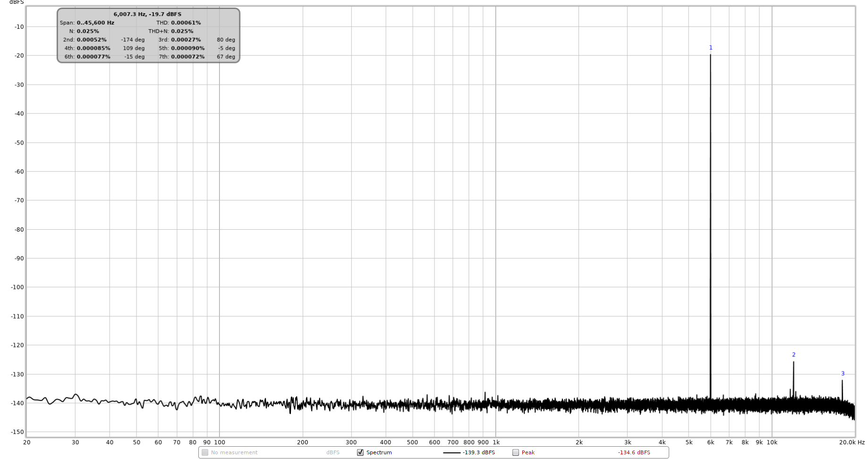Click the 200 frequency axis label

click(303, 442)
